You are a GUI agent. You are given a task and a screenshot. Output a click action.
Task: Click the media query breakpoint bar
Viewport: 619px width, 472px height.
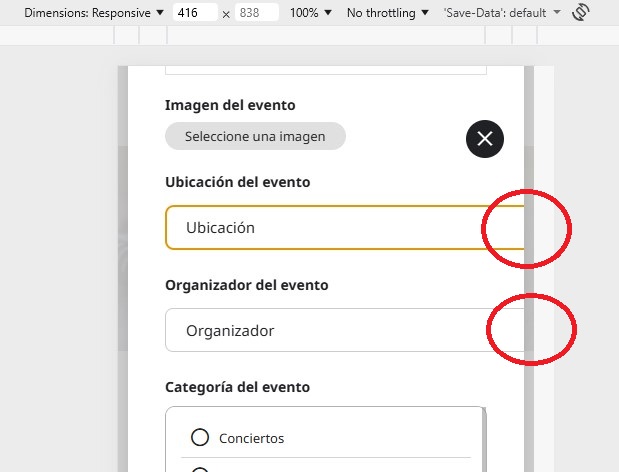(x=320, y=35)
